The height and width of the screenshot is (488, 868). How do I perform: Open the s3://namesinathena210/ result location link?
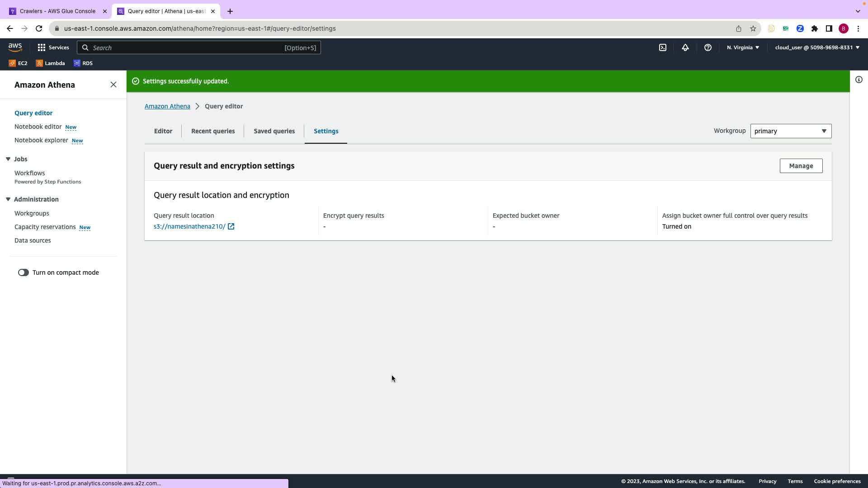click(190, 226)
